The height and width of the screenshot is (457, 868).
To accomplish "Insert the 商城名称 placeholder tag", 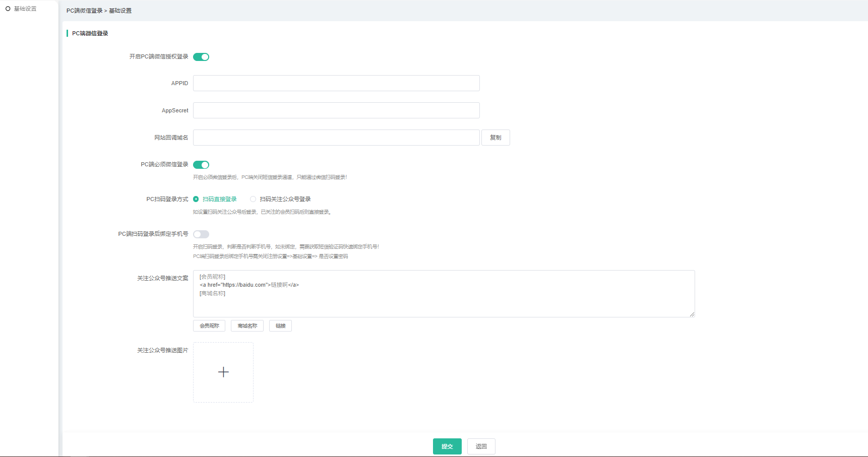I will [247, 326].
